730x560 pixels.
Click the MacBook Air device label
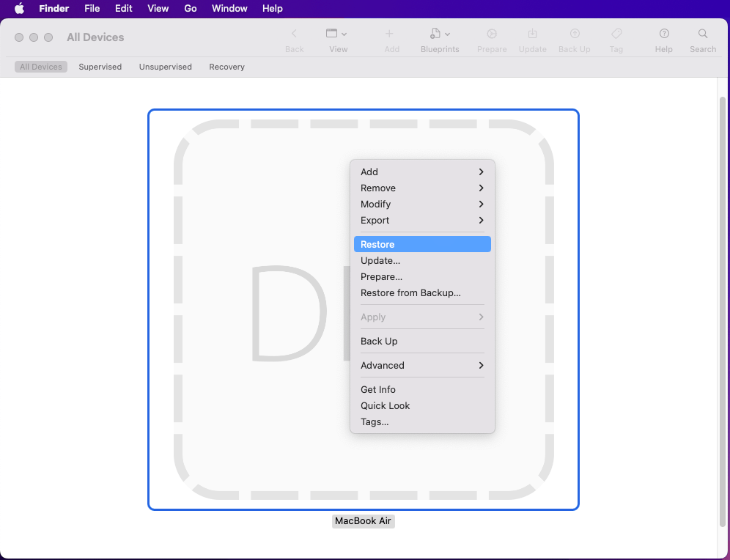pos(363,521)
